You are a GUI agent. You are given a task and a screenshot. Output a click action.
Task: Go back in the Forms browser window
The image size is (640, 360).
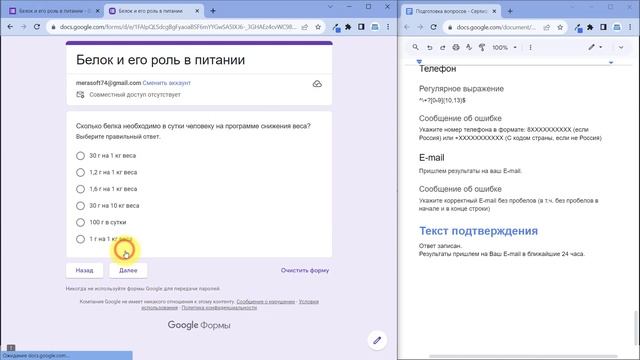(x=10, y=27)
